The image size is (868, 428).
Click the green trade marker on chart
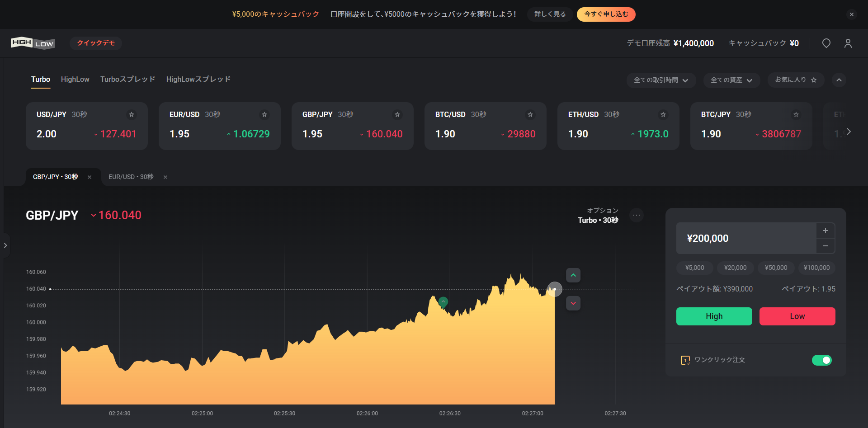pos(443,302)
